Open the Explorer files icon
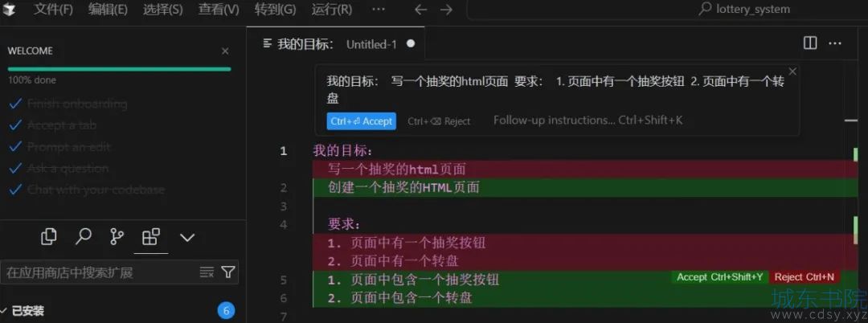The image size is (868, 323). 49,237
